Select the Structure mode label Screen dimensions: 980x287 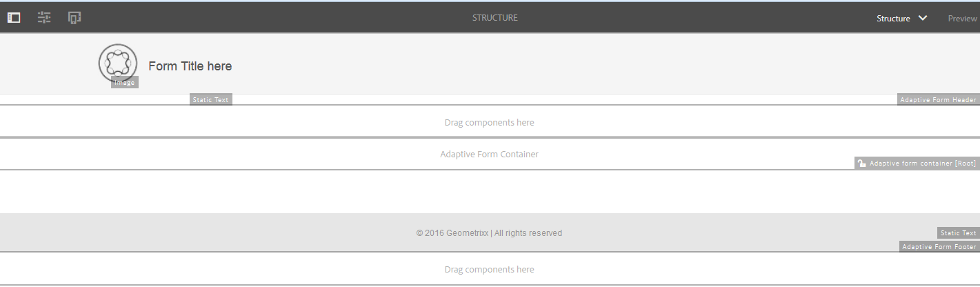pos(893,19)
